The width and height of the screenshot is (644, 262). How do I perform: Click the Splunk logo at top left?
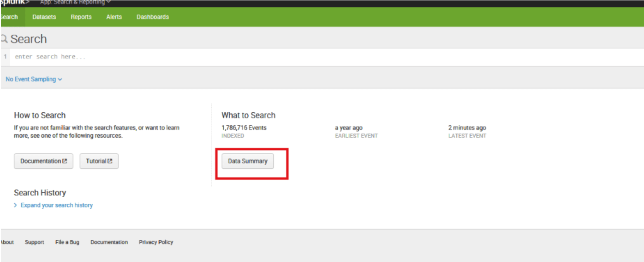click(15, 2)
